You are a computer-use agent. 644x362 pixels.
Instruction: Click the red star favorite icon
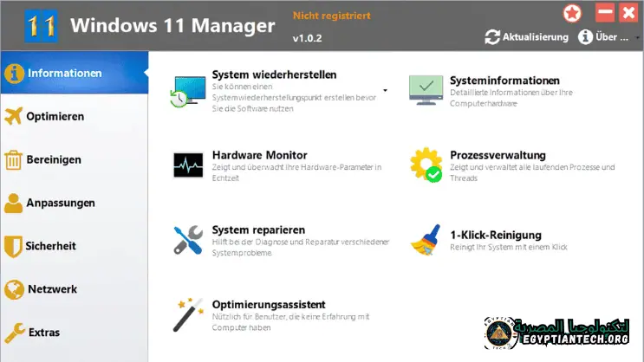[x=572, y=14]
